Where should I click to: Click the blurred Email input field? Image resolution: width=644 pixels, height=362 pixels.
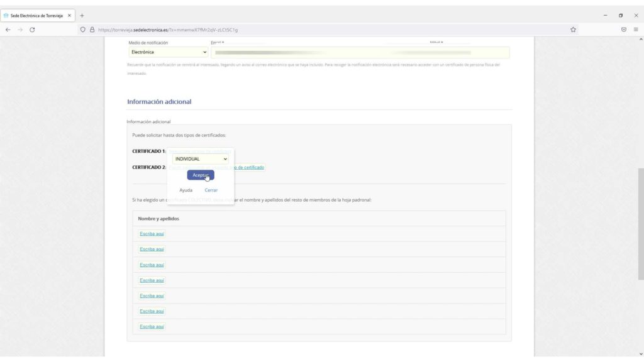pos(360,52)
